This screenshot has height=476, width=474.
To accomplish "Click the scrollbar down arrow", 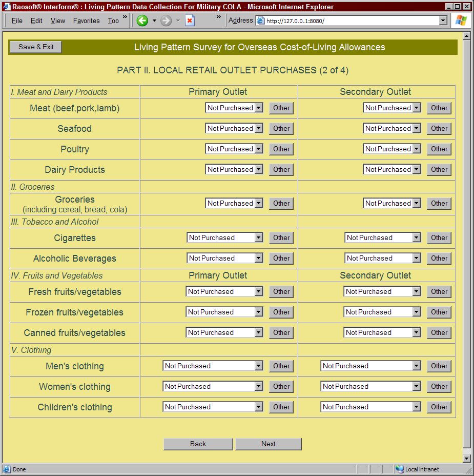I will point(467,458).
